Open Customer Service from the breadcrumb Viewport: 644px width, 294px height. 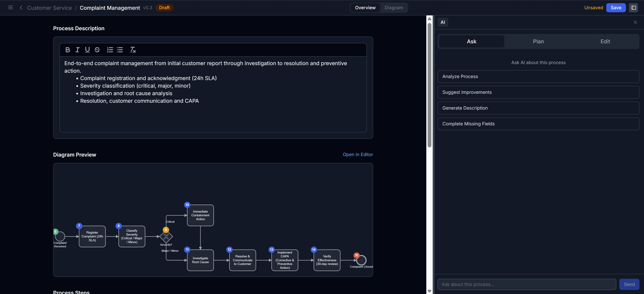[x=49, y=8]
